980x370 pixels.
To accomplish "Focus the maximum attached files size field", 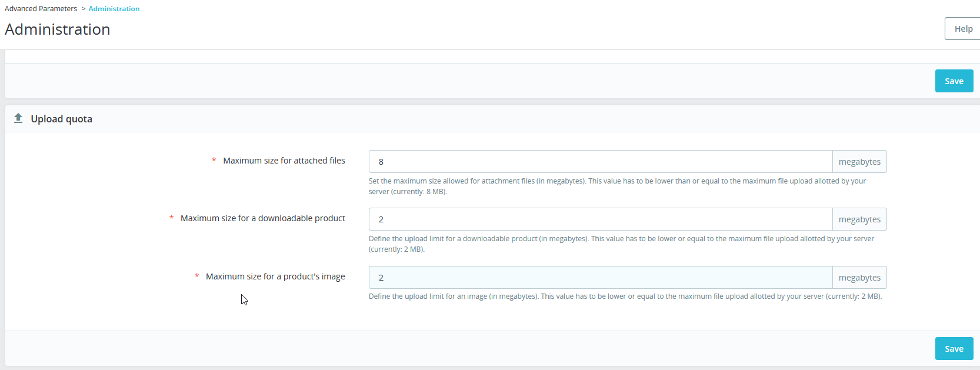I will 600,162.
